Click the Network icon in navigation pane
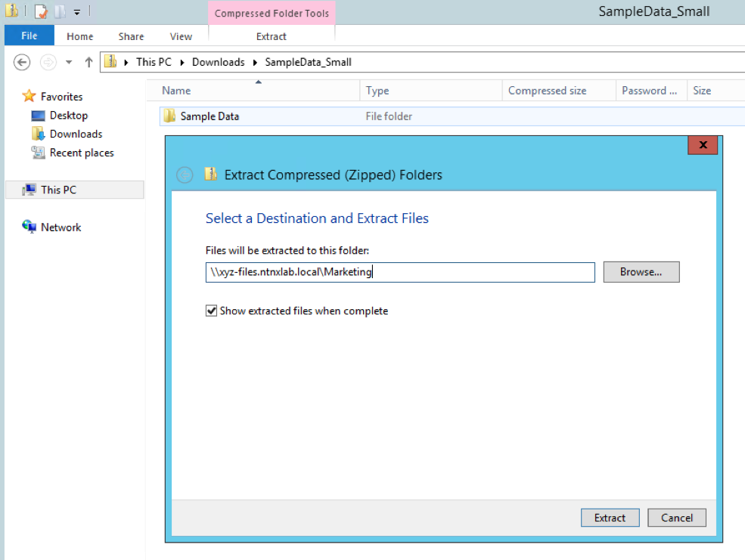The width and height of the screenshot is (745, 560). [x=29, y=227]
